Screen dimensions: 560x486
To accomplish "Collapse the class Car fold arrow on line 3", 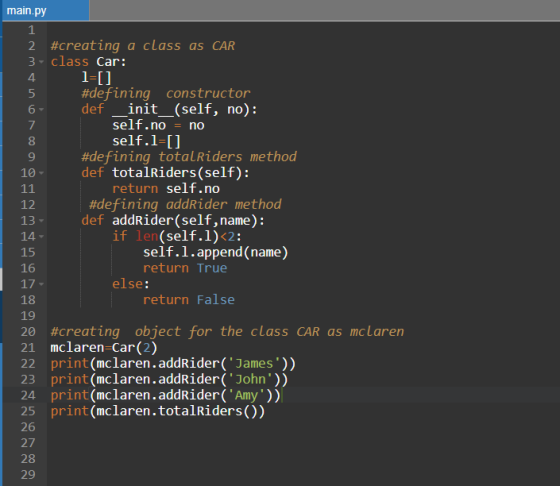I will coord(41,62).
